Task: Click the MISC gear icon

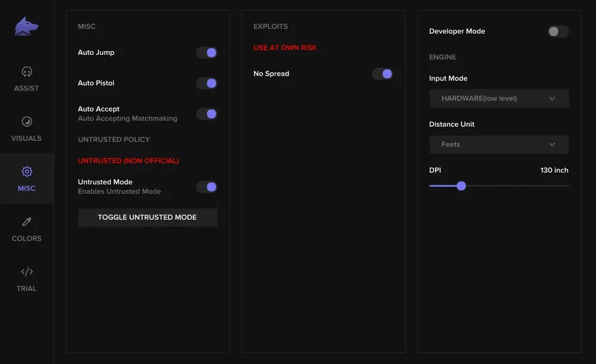Action: point(26,171)
